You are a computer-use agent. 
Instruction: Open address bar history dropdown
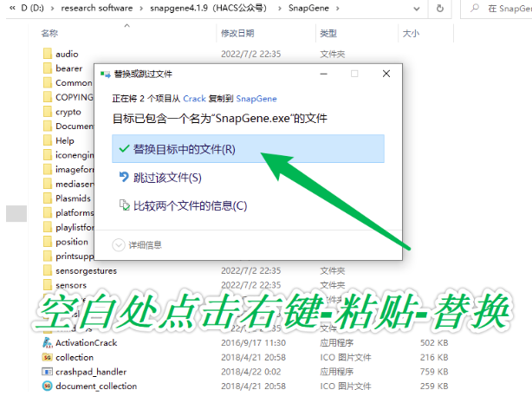click(417, 9)
